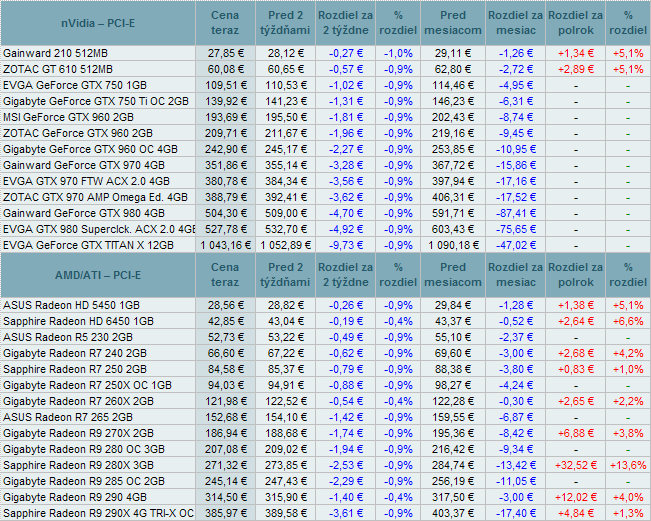Viewport: 651px width, 521px height.
Task: Click half-year difference '+6,88 €'
Action: [x=576, y=433]
